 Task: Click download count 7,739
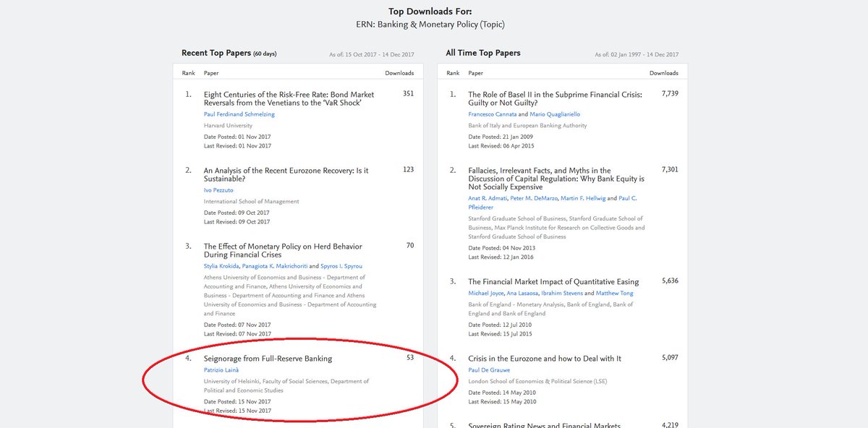(670, 94)
